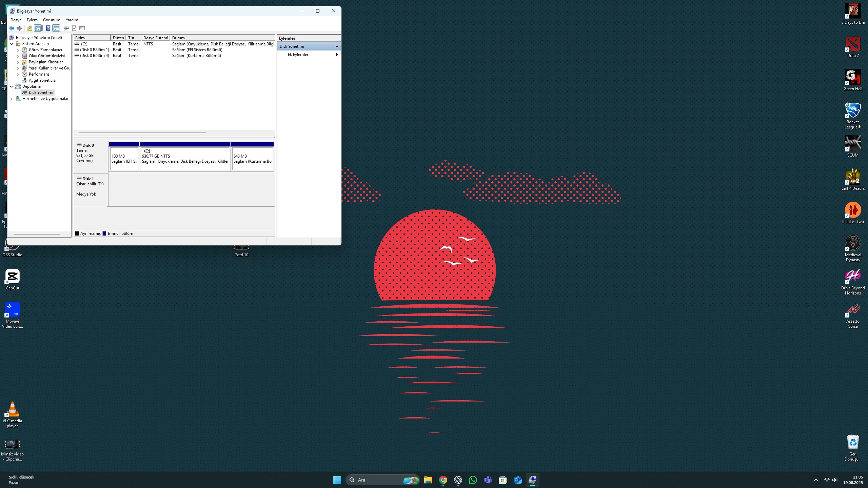The width and height of the screenshot is (868, 488).
Task: Expand the Hizmetler ve Uygulamalar node
Action: coord(12,99)
